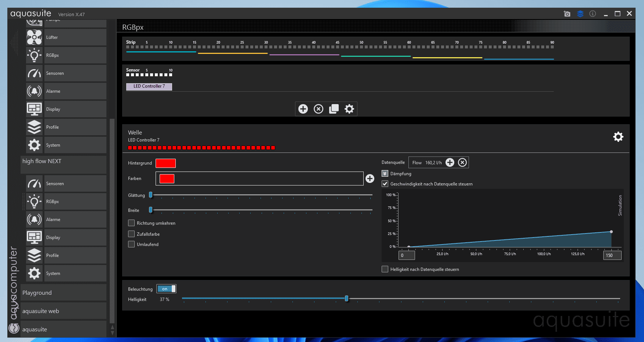Viewport: 644px width, 342px height.
Task: Open the Welle effect settings gear
Action: (x=618, y=137)
